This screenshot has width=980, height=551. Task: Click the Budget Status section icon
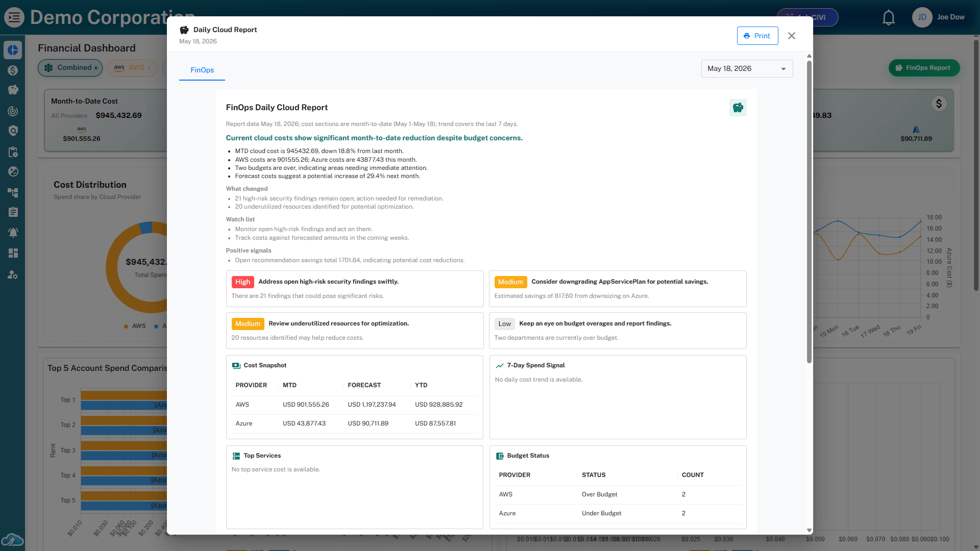click(499, 456)
